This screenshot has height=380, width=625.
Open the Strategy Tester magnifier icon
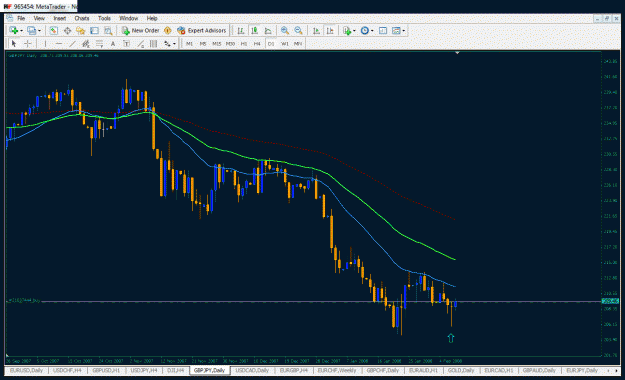point(108,30)
